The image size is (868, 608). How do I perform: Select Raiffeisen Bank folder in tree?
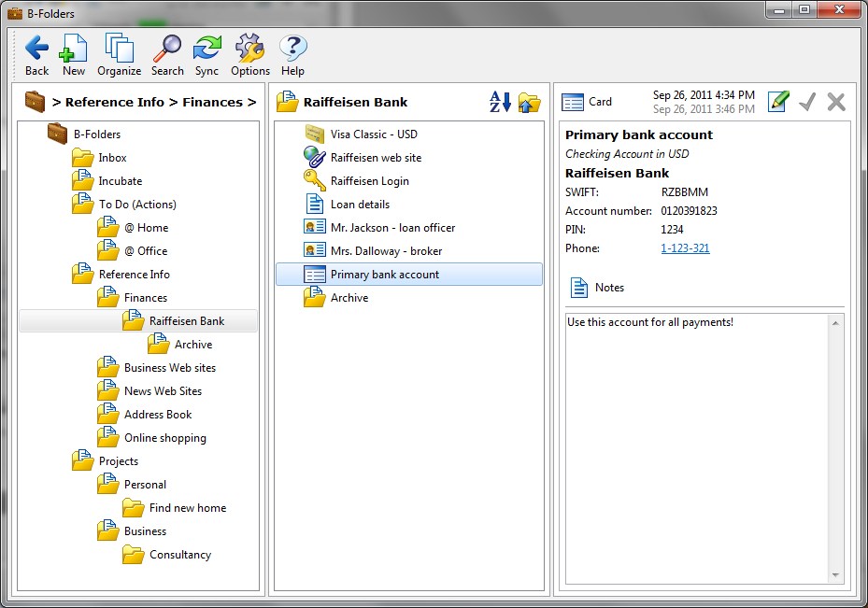tap(138, 321)
